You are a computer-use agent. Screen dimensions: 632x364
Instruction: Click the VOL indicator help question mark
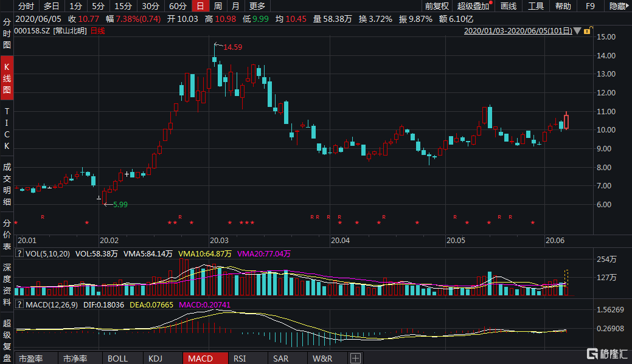point(18,254)
